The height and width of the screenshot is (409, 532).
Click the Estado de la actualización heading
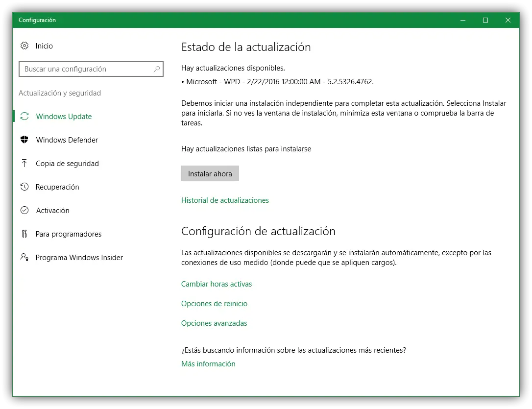246,47
